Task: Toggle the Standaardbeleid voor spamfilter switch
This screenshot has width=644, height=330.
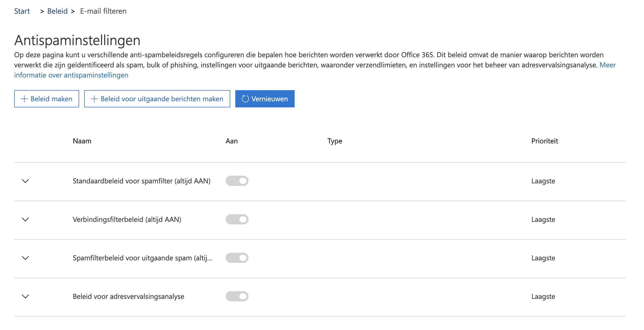Action: click(x=237, y=181)
